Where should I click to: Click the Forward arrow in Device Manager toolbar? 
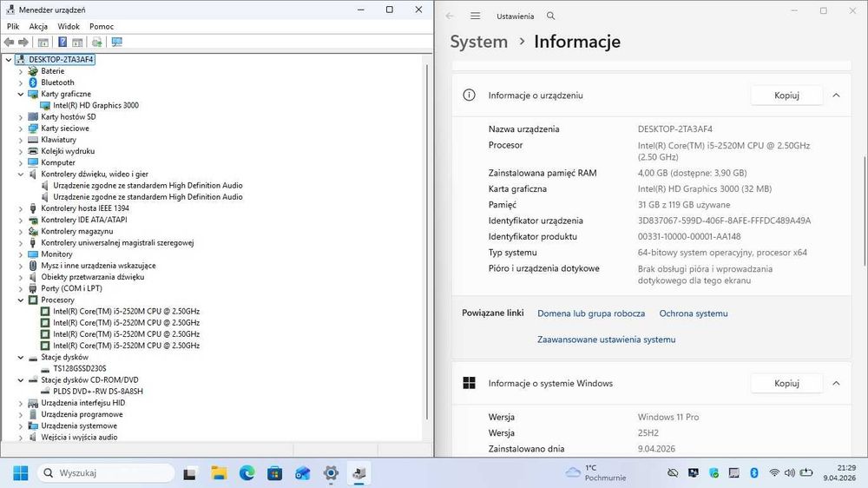(x=23, y=42)
